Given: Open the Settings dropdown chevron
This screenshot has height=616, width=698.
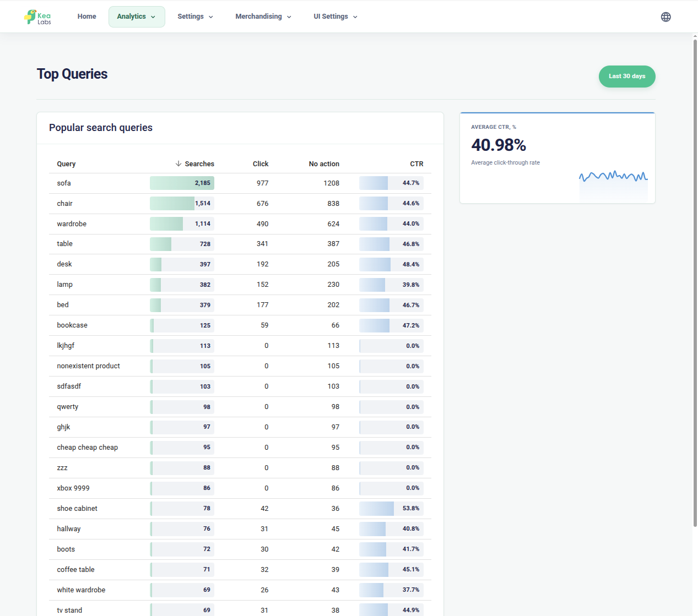Looking at the screenshot, I should 210,17.
